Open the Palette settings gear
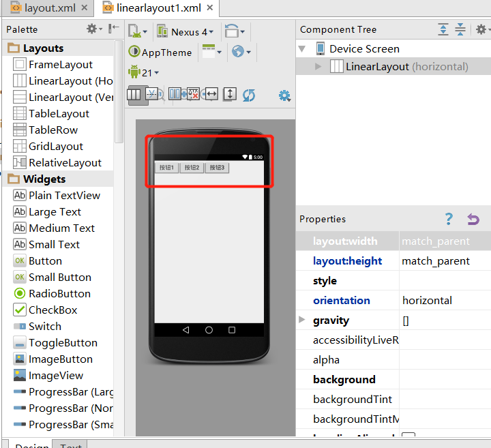This screenshot has width=491, height=448. coord(94,29)
